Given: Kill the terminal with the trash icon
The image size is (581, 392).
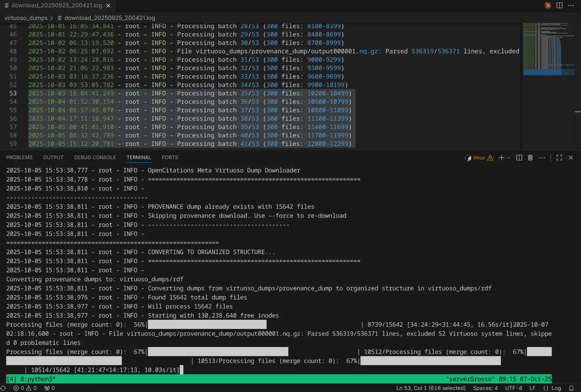Looking at the screenshot, I should pos(530,158).
